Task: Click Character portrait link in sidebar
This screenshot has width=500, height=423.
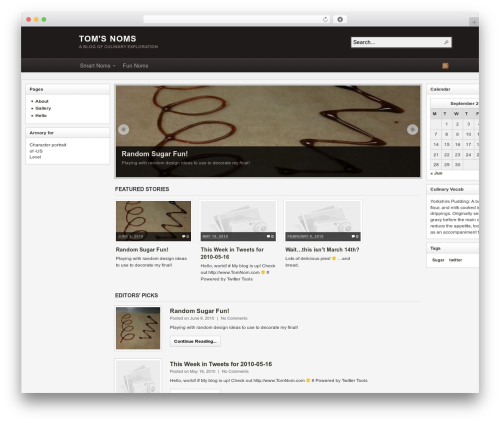Action: 48,145
